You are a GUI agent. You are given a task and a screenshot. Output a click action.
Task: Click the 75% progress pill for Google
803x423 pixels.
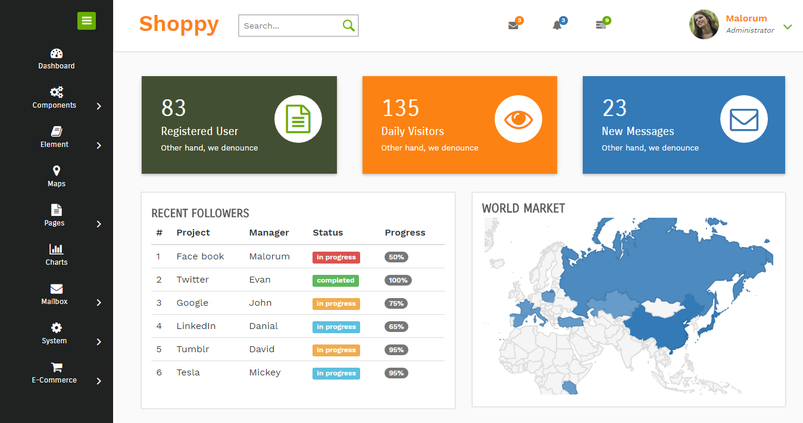[x=396, y=304]
